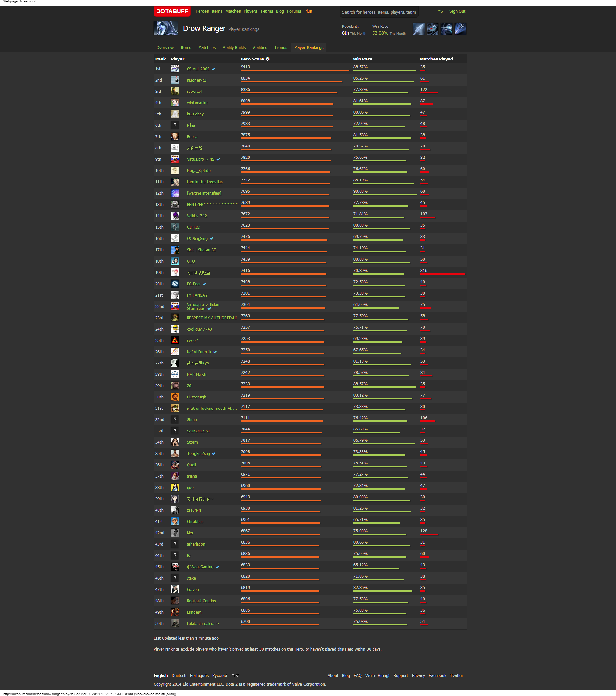616x696 pixels.
Task: Switch site language to Deutsch
Action: tap(179, 675)
